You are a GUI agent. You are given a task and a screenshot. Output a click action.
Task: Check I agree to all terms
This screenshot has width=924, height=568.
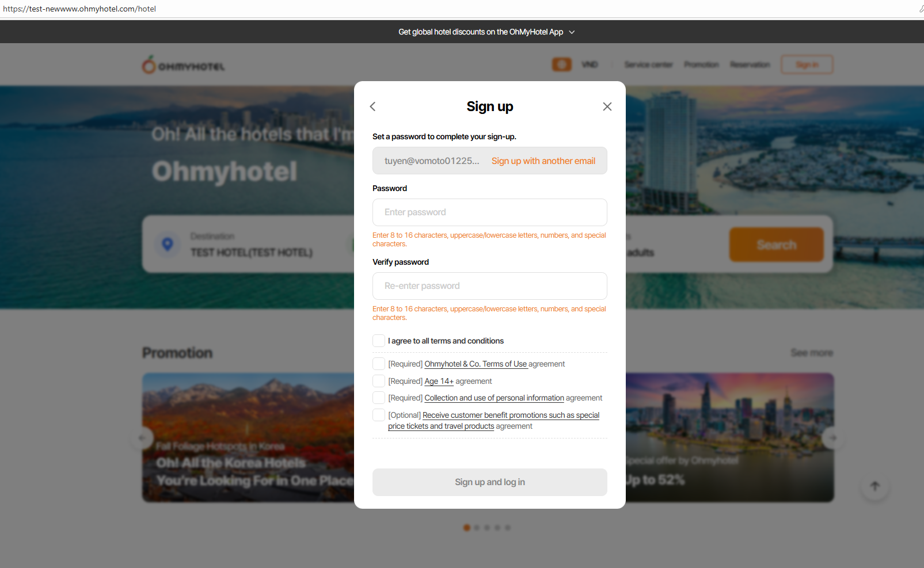click(379, 341)
